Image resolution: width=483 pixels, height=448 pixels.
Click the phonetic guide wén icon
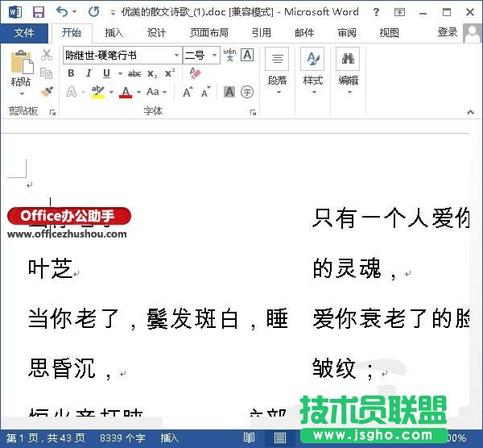tap(229, 55)
